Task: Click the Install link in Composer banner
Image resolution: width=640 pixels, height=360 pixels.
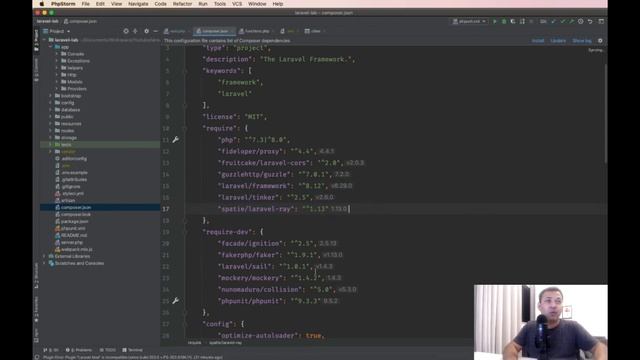Action: (x=538, y=41)
